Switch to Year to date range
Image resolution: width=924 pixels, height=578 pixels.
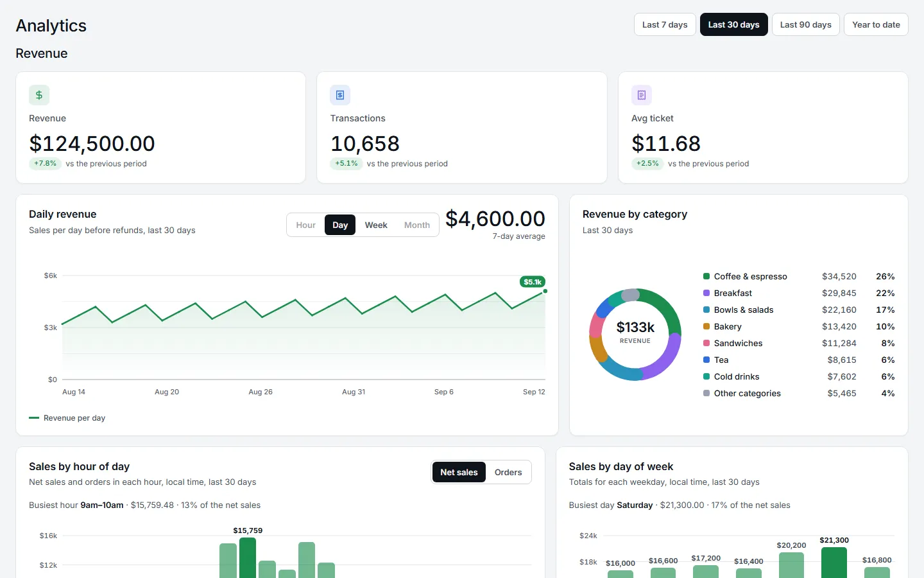pyautogui.click(x=876, y=24)
